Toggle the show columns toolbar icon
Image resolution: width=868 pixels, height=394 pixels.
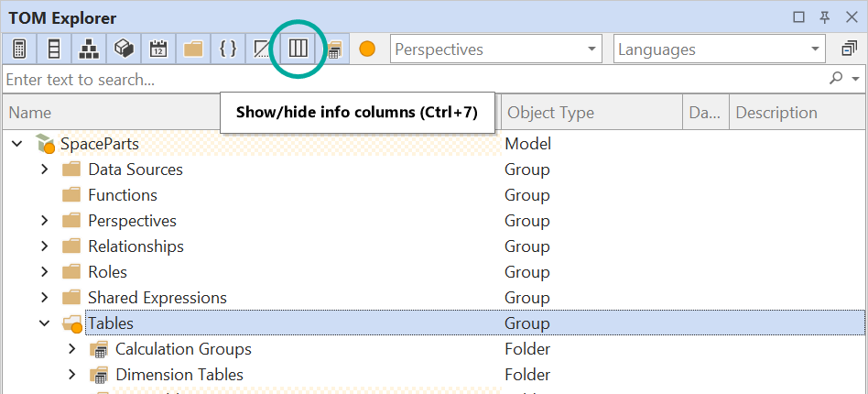[54, 49]
